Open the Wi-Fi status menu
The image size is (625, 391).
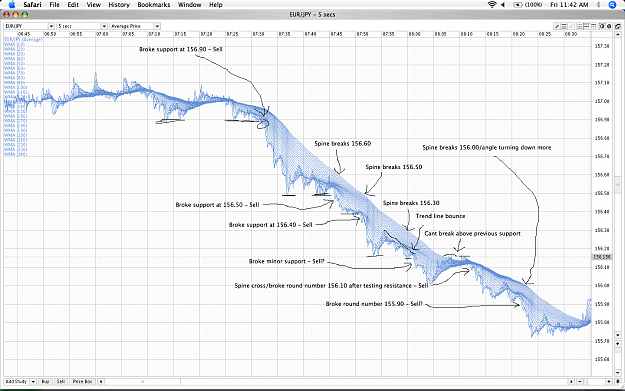click(492, 5)
